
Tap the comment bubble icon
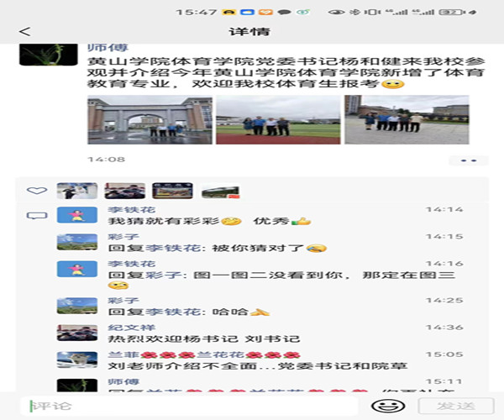point(37,216)
